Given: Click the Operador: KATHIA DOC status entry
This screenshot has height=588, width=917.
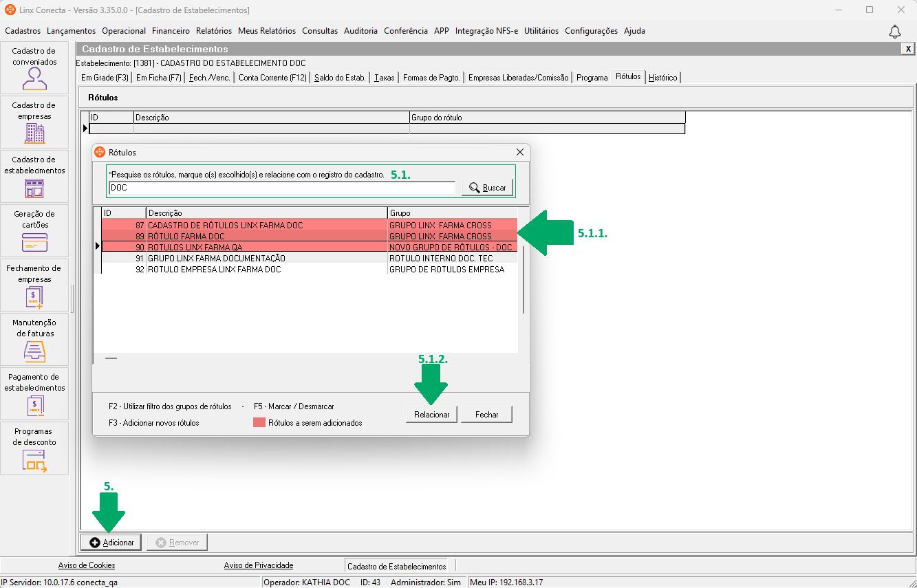Looking at the screenshot, I should point(307,582).
